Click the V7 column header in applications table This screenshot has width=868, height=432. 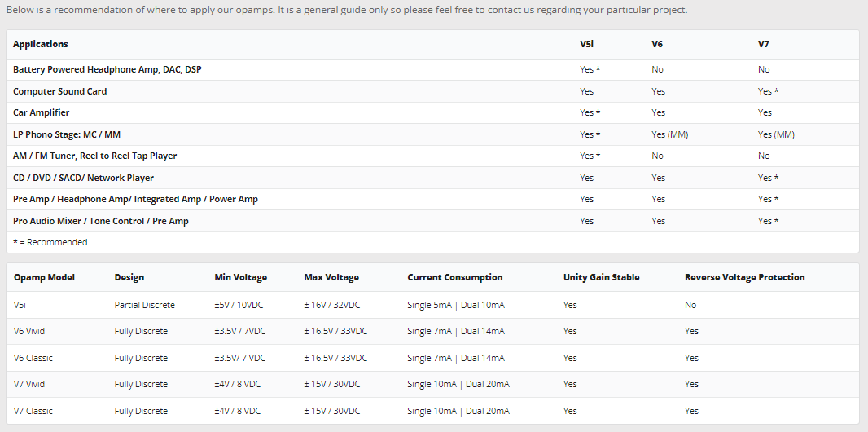(764, 44)
